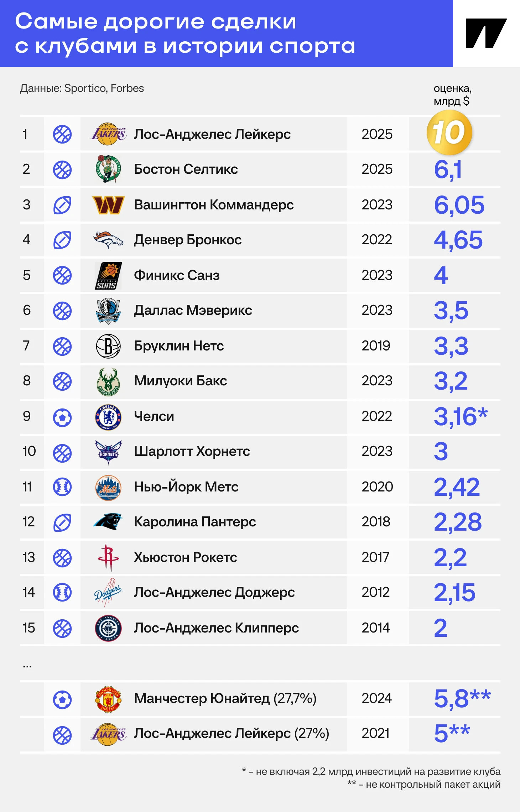Click the black logo in top-right corner

pos(486,33)
